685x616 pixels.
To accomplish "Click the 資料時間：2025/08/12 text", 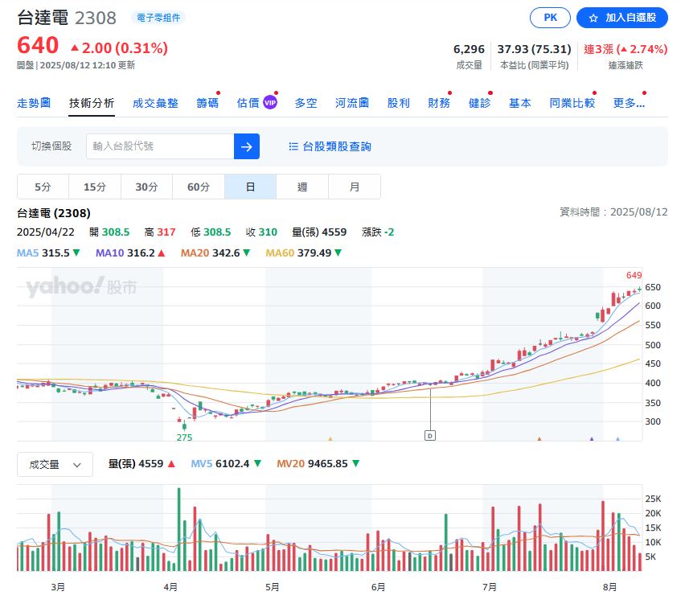I will (613, 212).
